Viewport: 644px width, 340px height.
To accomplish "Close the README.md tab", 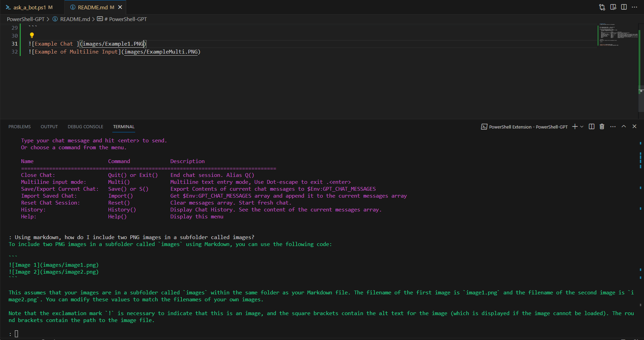I will tap(120, 7).
